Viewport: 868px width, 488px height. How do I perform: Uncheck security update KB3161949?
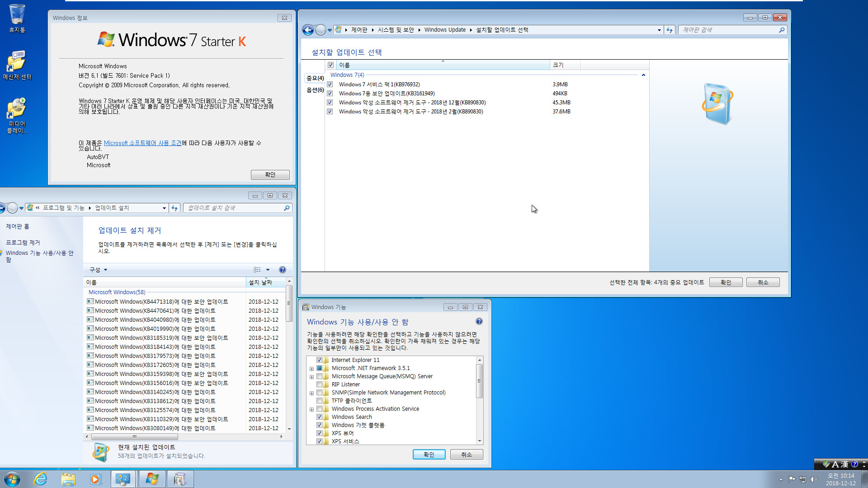[x=330, y=94]
